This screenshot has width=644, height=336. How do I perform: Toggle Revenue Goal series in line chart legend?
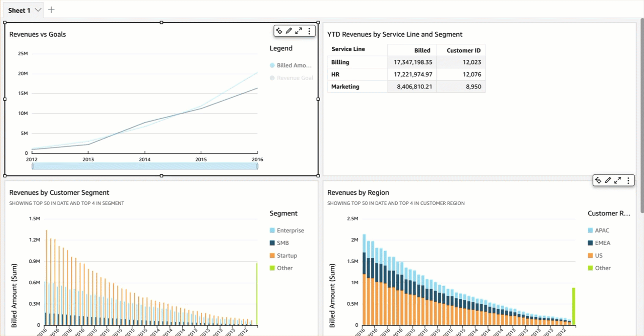tap(295, 78)
